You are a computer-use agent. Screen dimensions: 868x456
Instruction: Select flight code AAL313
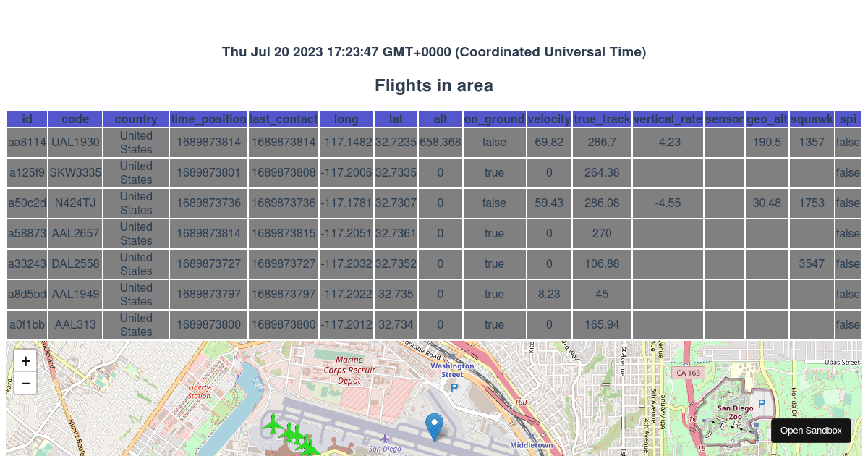point(75,325)
